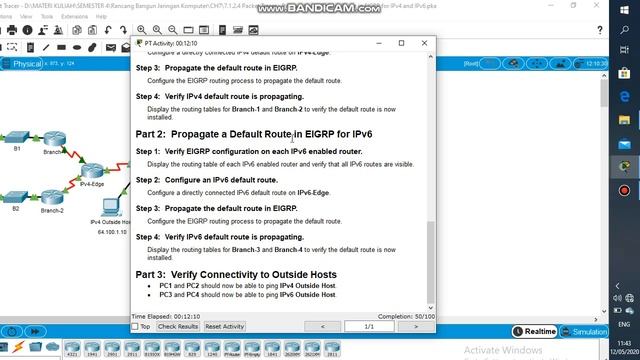
Task: Select the Place Note tool
Action: [x=30, y=47]
